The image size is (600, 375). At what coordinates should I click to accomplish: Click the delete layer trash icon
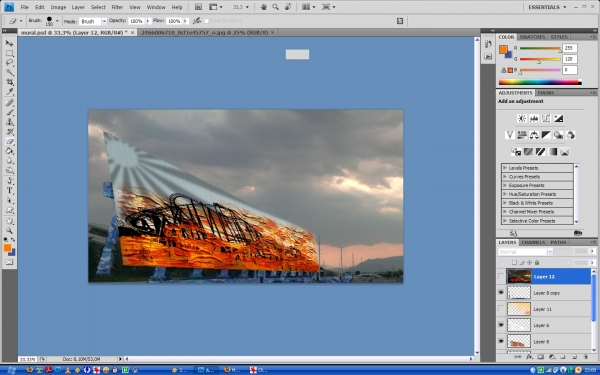point(585,357)
